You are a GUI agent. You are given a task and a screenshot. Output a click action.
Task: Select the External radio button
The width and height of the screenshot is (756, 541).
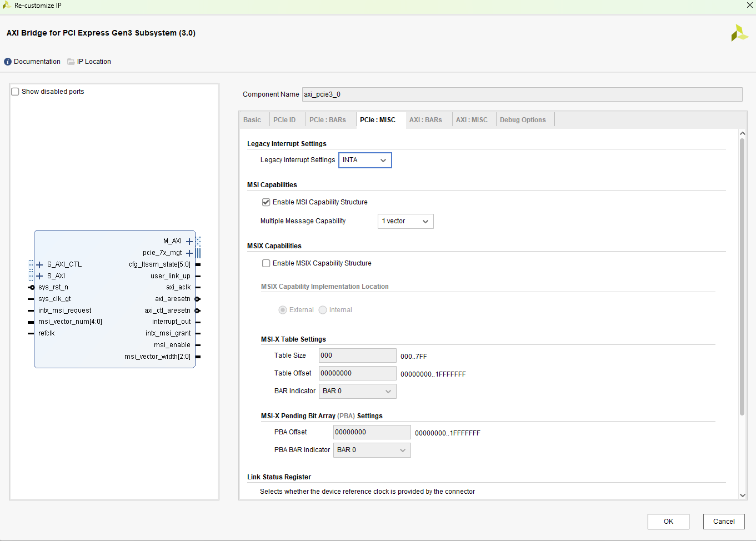pos(283,310)
